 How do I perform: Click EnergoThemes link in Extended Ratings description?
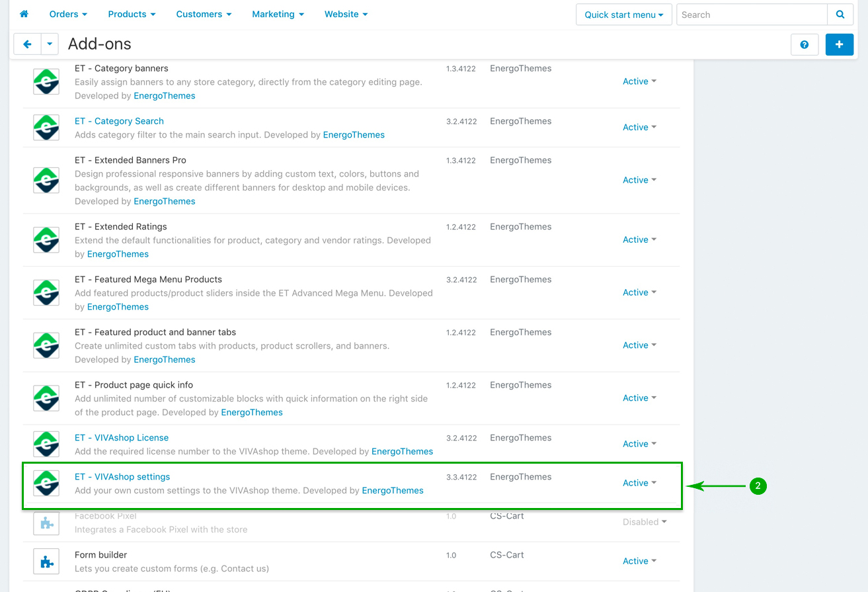click(x=118, y=254)
